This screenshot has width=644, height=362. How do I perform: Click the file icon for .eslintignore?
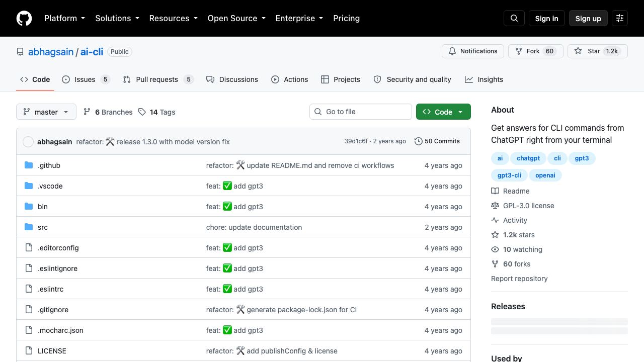[29, 268]
